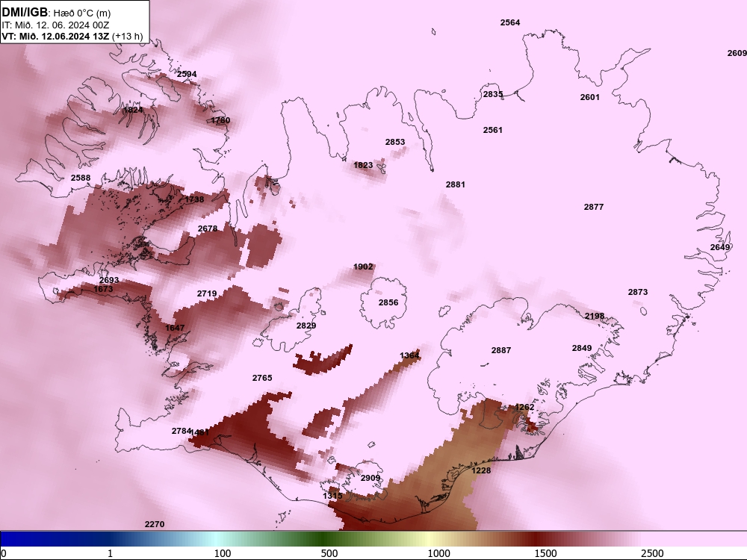Screen dimensions: 747x560
Task: Select the 2678 value label
Action: (207, 228)
